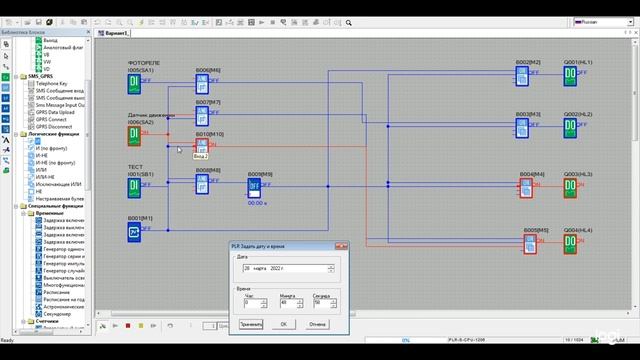Image resolution: width=640 pixels, height=360 pixels.
Task: Select the arrow pointer tool in left sidebar
Action: (x=6, y=56)
